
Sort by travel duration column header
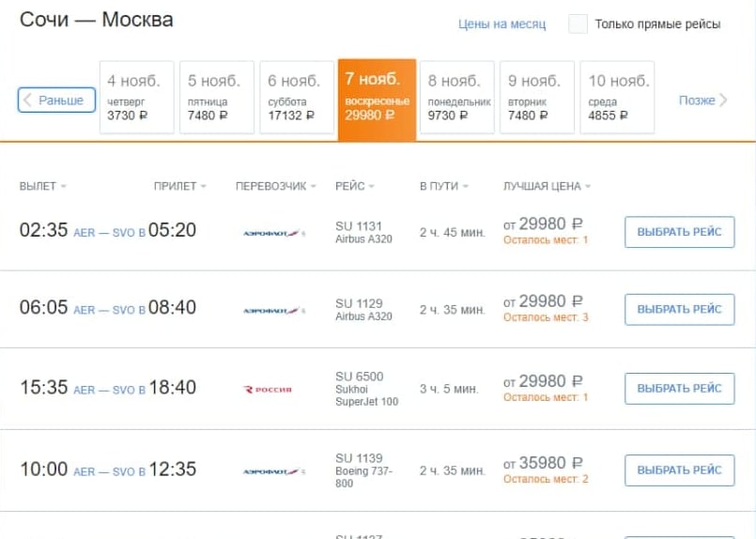443,186
